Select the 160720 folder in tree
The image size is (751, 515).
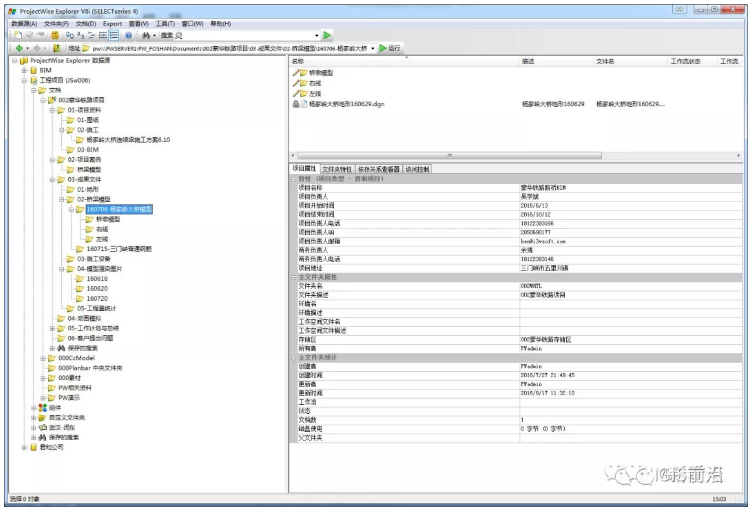click(97, 298)
